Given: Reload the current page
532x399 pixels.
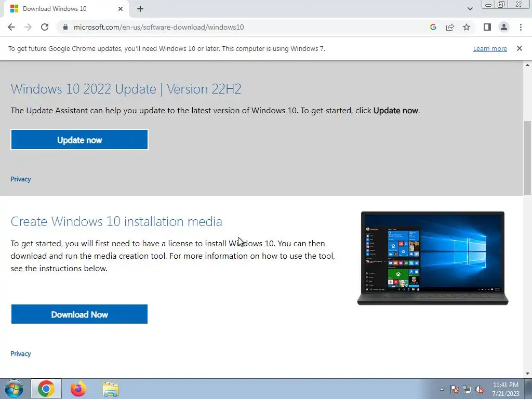Looking at the screenshot, I should click(x=45, y=27).
